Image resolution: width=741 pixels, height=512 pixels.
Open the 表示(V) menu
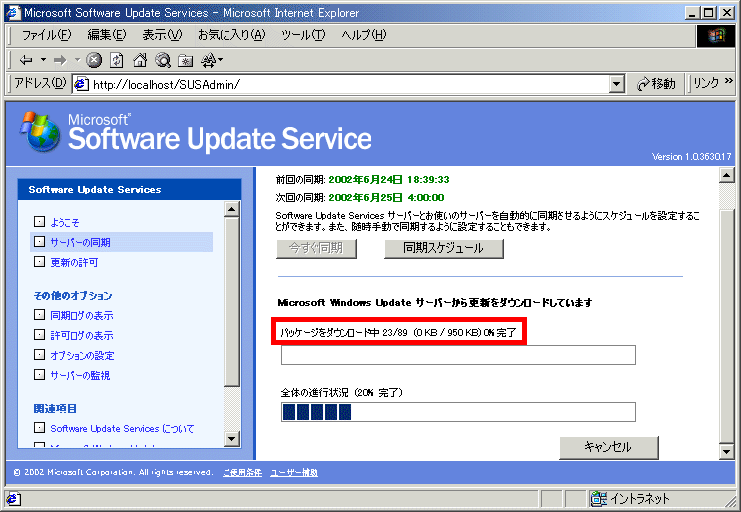click(162, 35)
